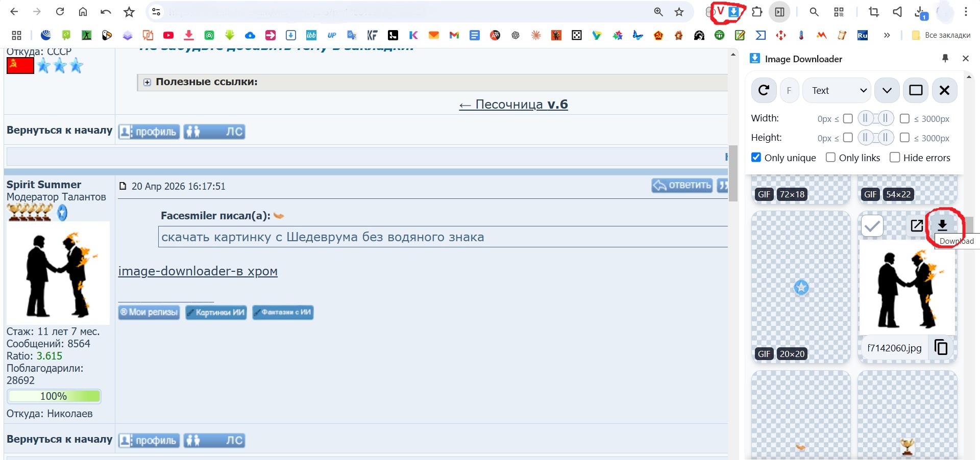This screenshot has width=980, height=460.
Task: Open the Text filter type dropdown
Action: point(837,90)
